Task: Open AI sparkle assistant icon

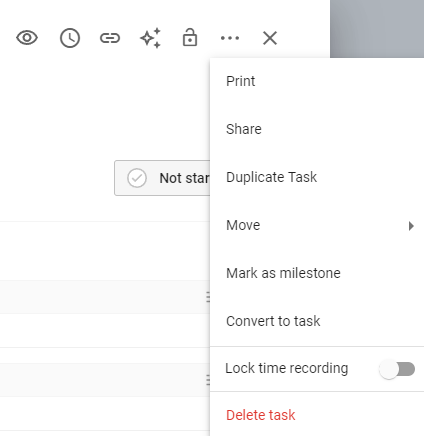Action: [150, 38]
